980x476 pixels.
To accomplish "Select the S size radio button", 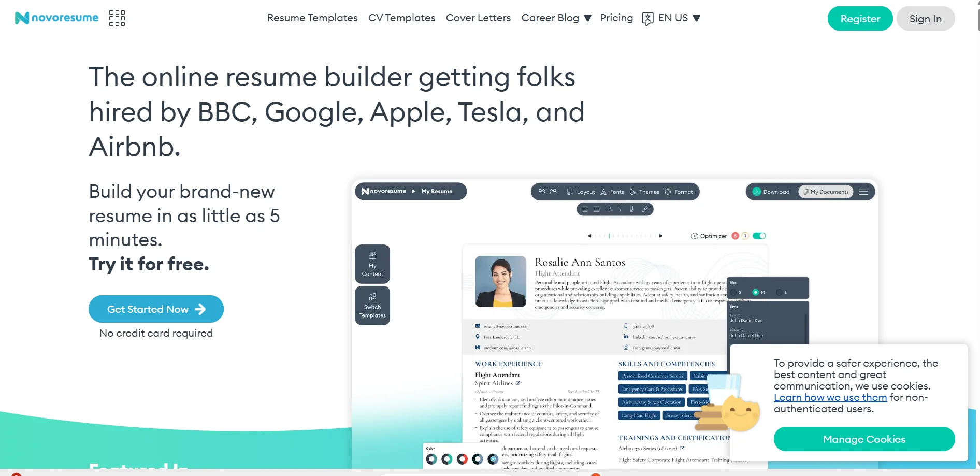I will [734, 293].
